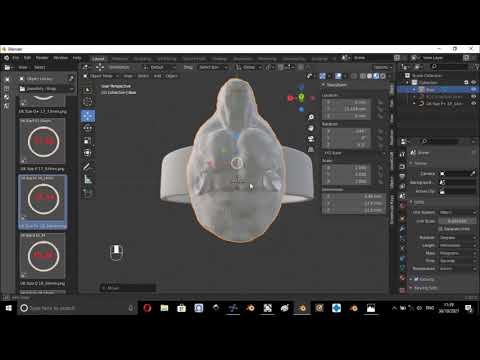Open the Modifiers properties tab icon

(402, 228)
